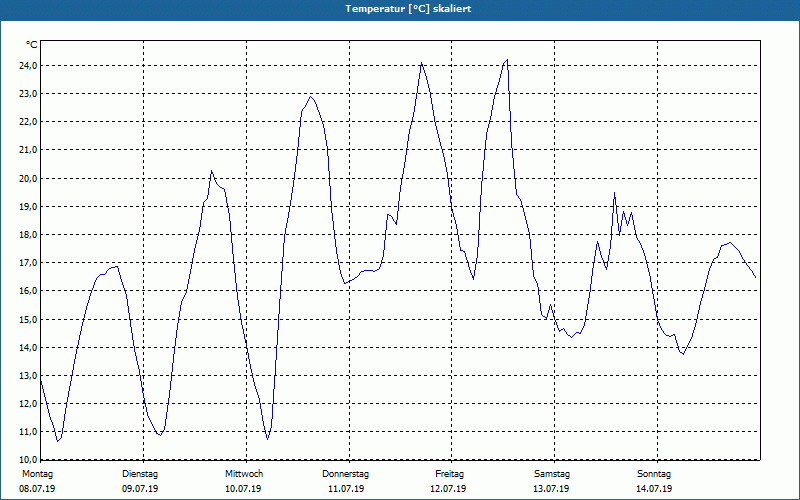
Task: Click the Mittwoch day label
Action: (x=244, y=474)
